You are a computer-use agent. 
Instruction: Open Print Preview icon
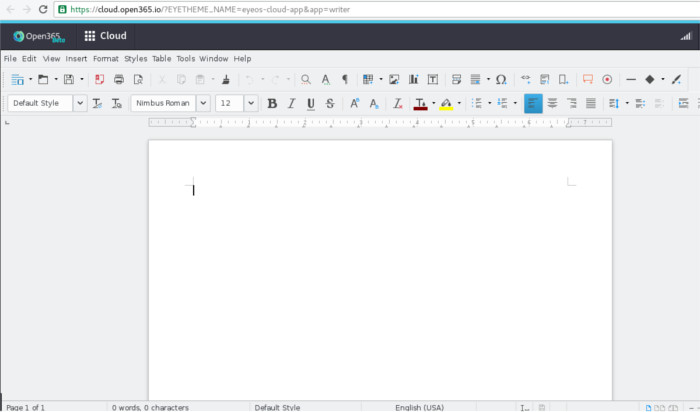pos(138,79)
